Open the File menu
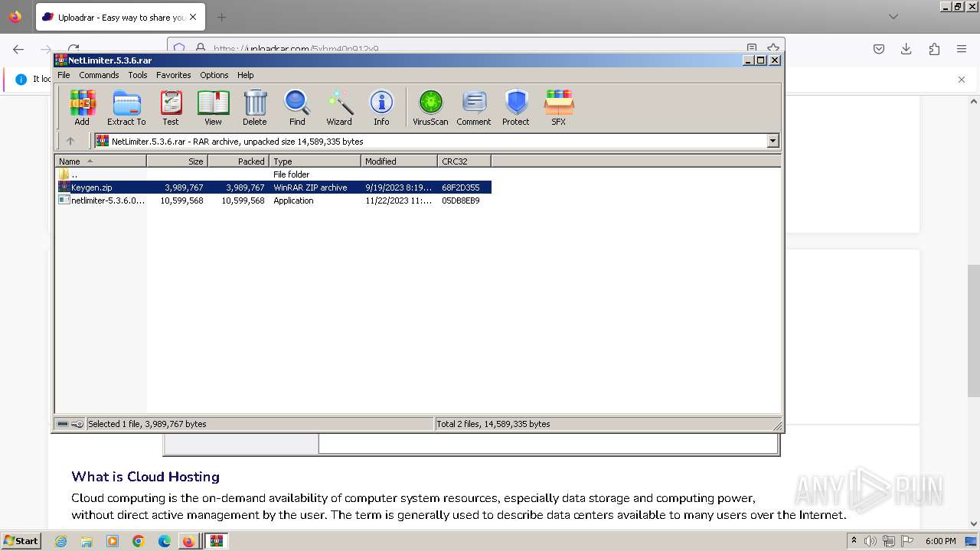The image size is (980, 551). coord(64,75)
